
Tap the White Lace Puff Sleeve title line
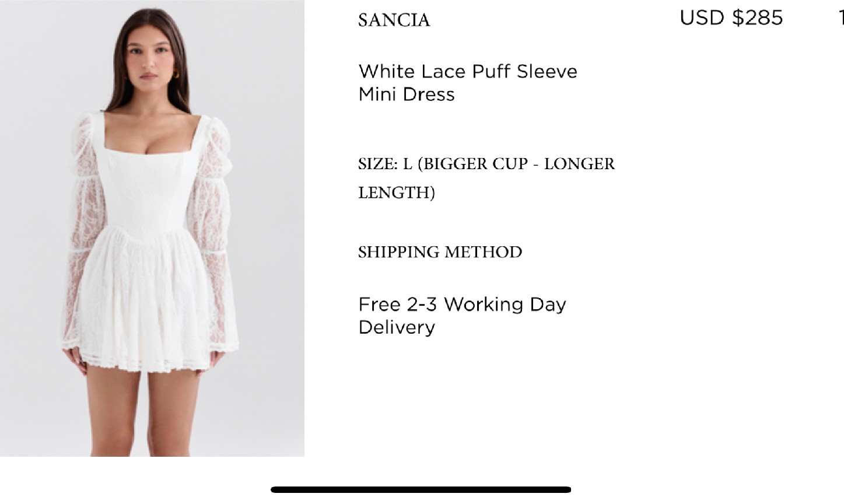coord(468,71)
